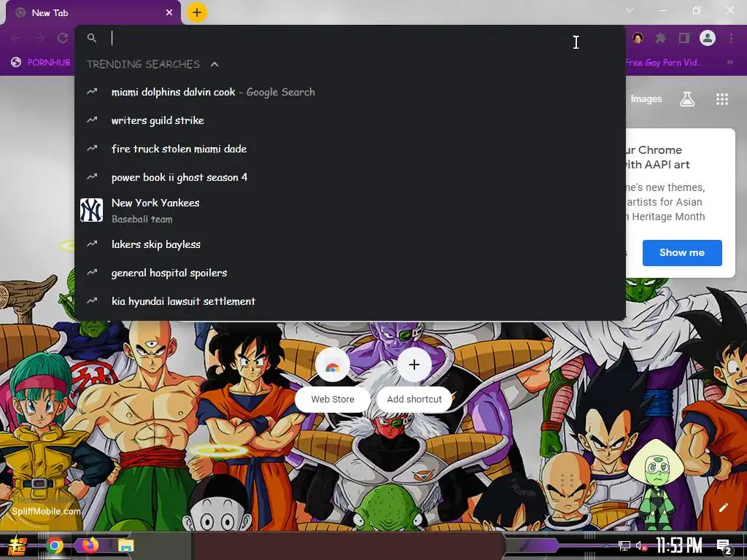The height and width of the screenshot is (560, 747).
Task: Select suggestion kia hyundai lawsuit settlement
Action: (x=350, y=301)
